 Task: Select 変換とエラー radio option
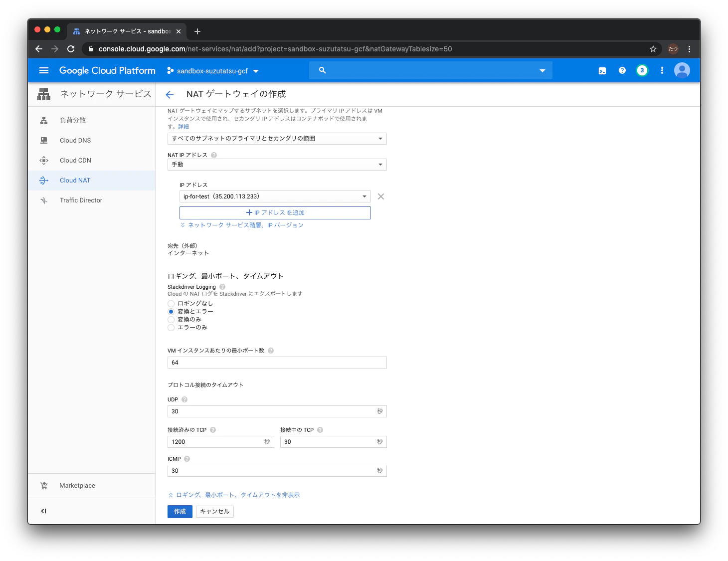pyautogui.click(x=171, y=312)
